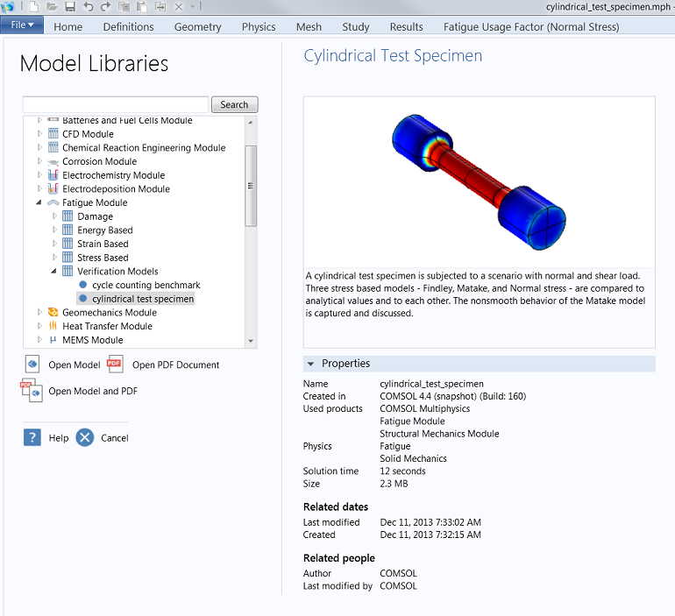Collapse the Fatigue Module node
The height and width of the screenshot is (616, 675).
coord(39,202)
